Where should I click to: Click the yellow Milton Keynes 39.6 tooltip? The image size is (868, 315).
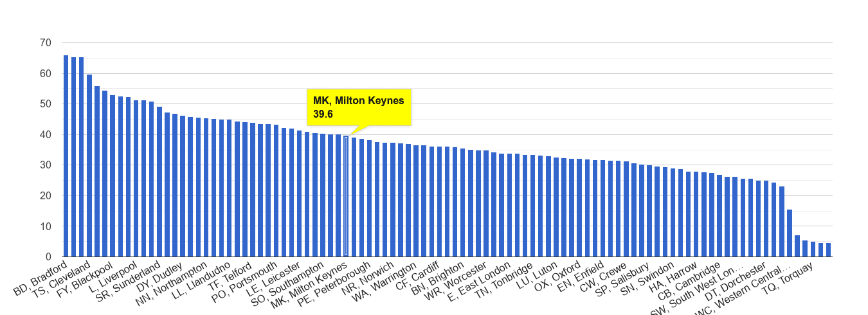[359, 107]
